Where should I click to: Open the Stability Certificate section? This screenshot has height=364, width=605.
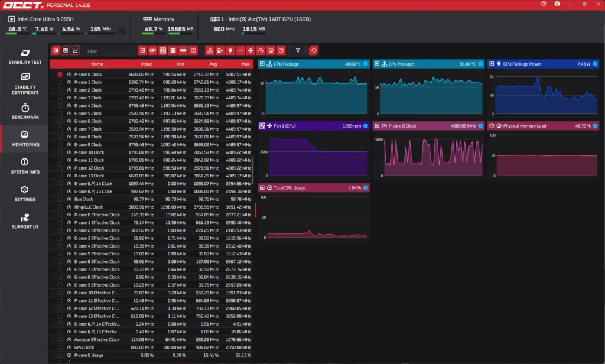pos(25,84)
